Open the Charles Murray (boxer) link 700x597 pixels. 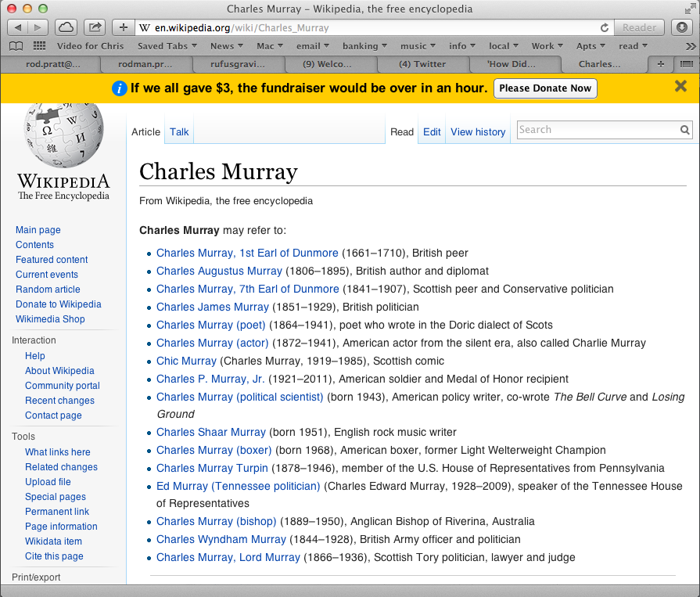[214, 450]
